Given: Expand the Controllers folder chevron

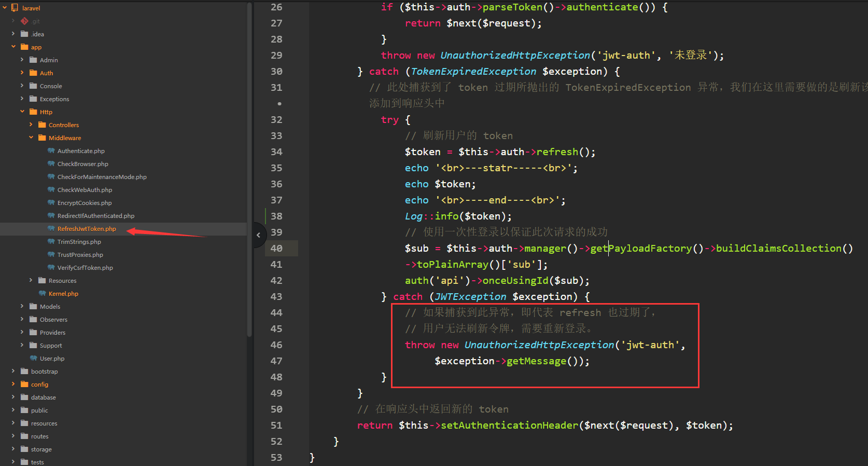Looking at the screenshot, I should point(31,125).
